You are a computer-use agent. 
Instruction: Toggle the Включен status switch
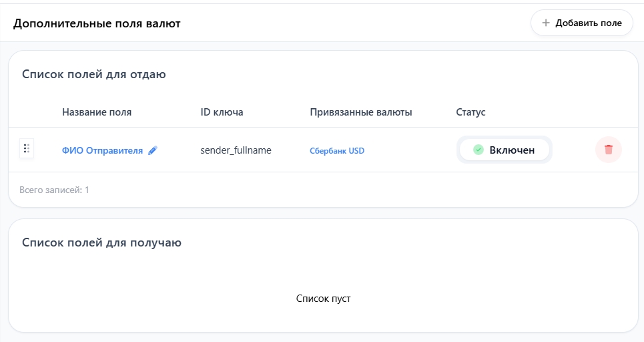[505, 150]
